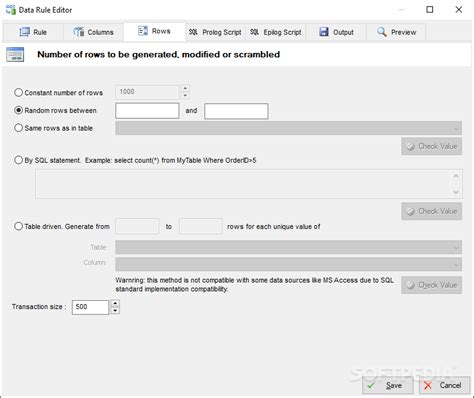This screenshot has width=474, height=398.
Task: Decrease the Transaction size value
Action: tap(115, 311)
